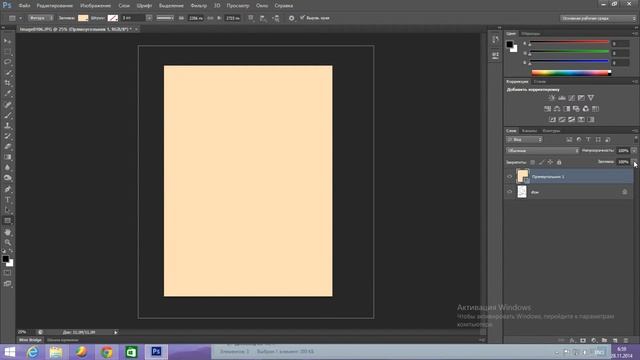
Task: Add Brightness/Contrast adjustment
Action: point(552,98)
